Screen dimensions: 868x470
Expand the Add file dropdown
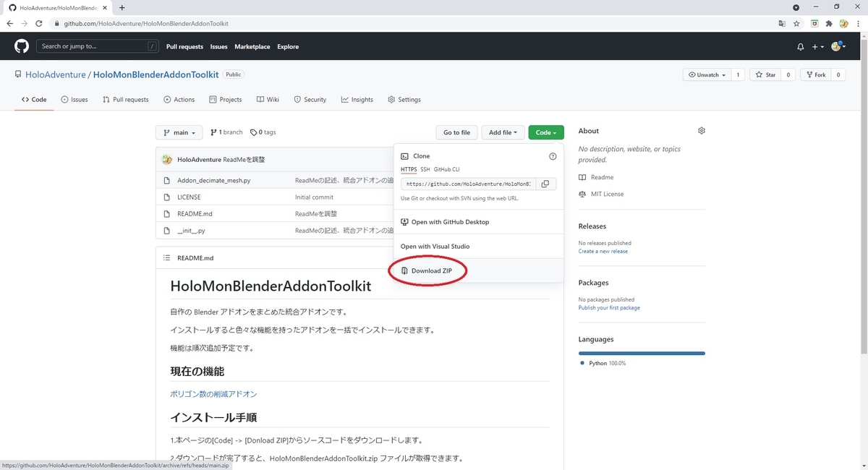pos(503,132)
